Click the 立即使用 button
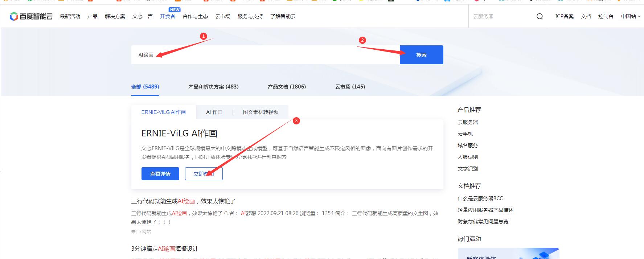The image size is (644, 259). [x=204, y=174]
